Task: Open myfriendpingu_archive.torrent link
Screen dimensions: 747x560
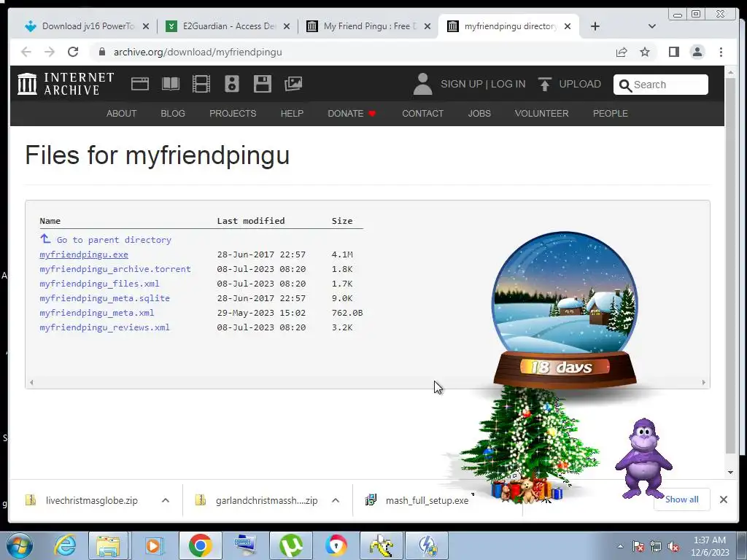Action: click(115, 269)
